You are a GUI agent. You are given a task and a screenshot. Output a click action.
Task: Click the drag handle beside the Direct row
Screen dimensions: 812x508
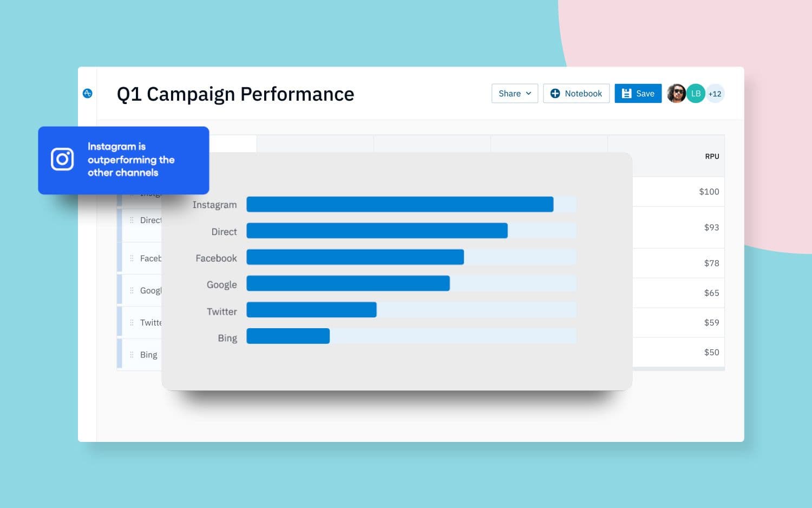pos(133,220)
